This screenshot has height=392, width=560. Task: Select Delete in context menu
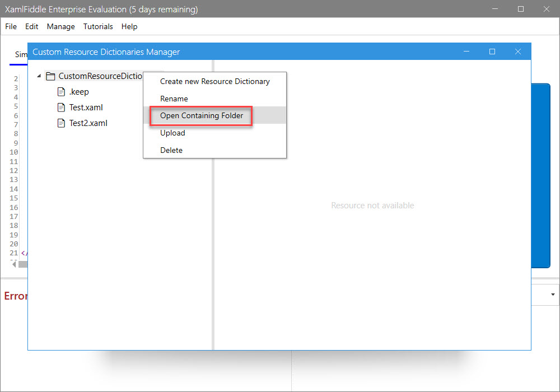214,150
